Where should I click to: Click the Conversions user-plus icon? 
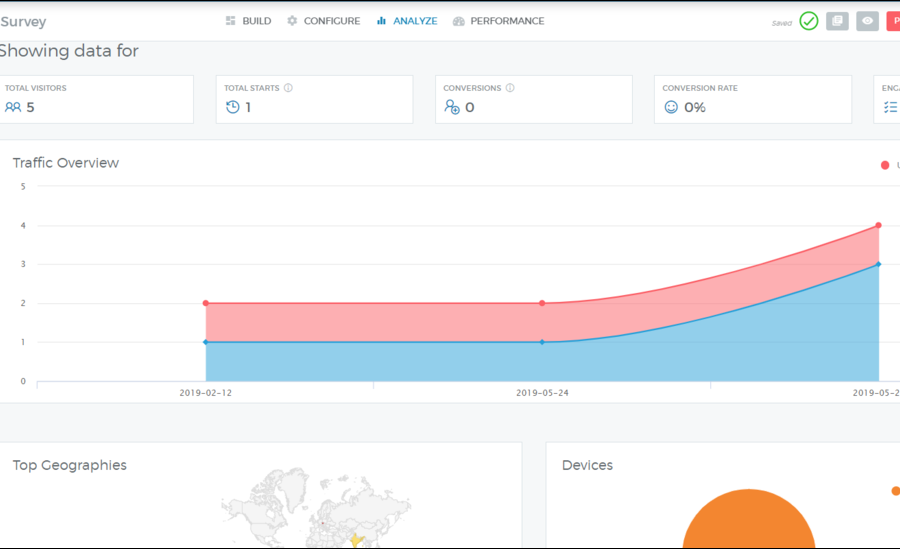(452, 107)
